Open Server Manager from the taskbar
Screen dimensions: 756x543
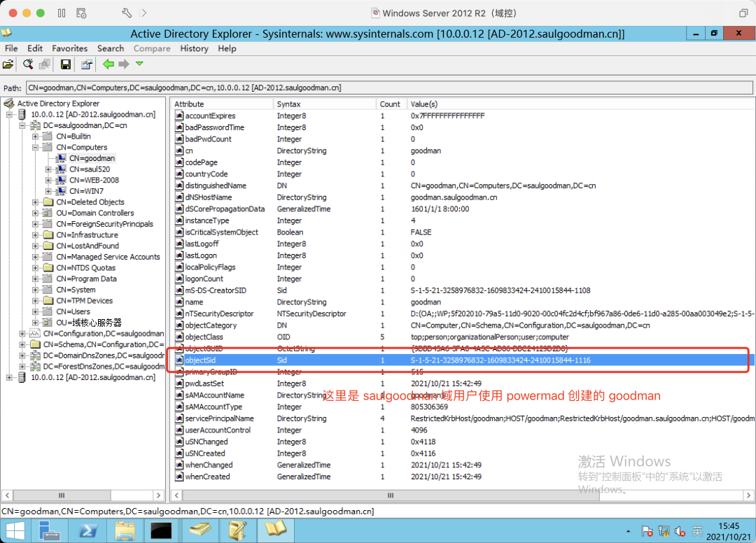(49, 531)
